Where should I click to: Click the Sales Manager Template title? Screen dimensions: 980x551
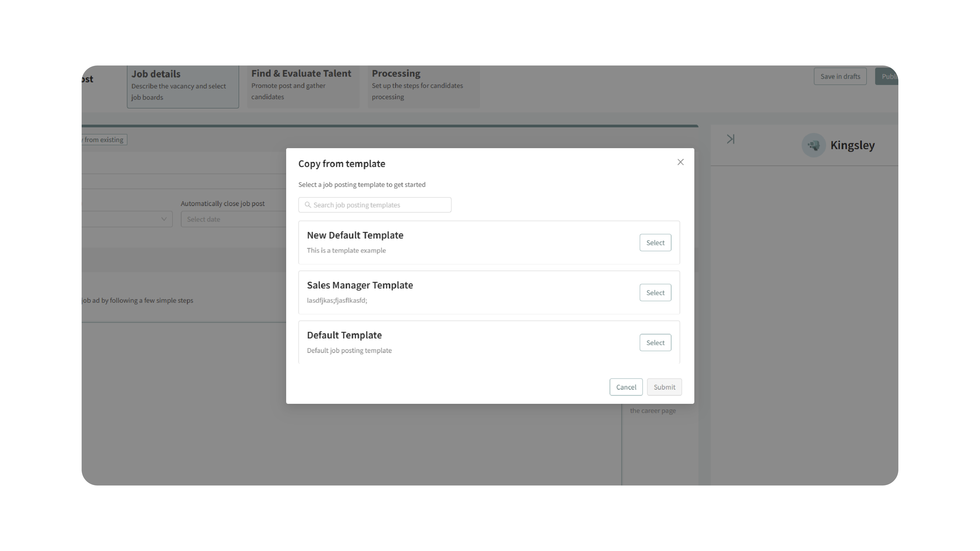[359, 285]
